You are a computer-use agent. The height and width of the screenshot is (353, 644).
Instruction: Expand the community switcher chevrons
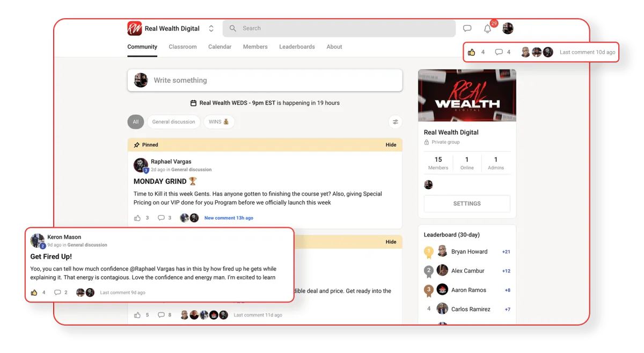211,28
